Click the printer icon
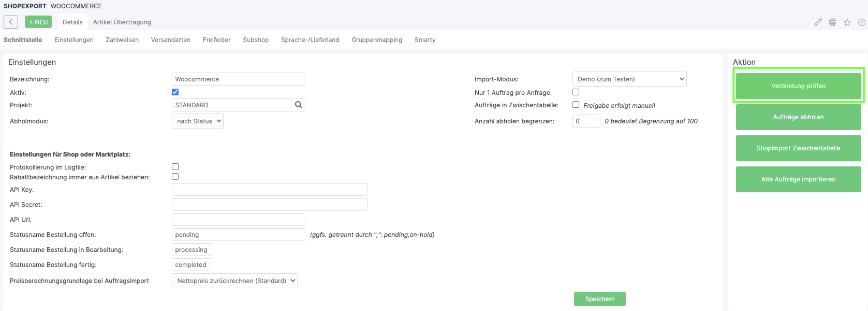 832,22
